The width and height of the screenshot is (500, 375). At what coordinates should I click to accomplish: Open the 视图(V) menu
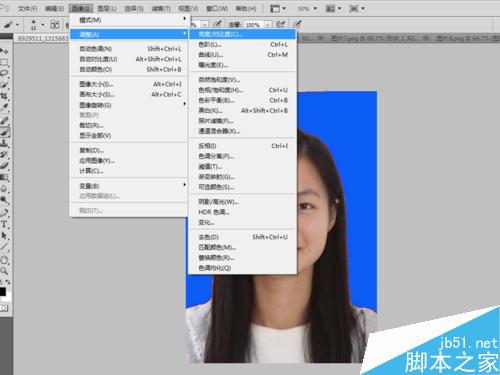pos(188,8)
